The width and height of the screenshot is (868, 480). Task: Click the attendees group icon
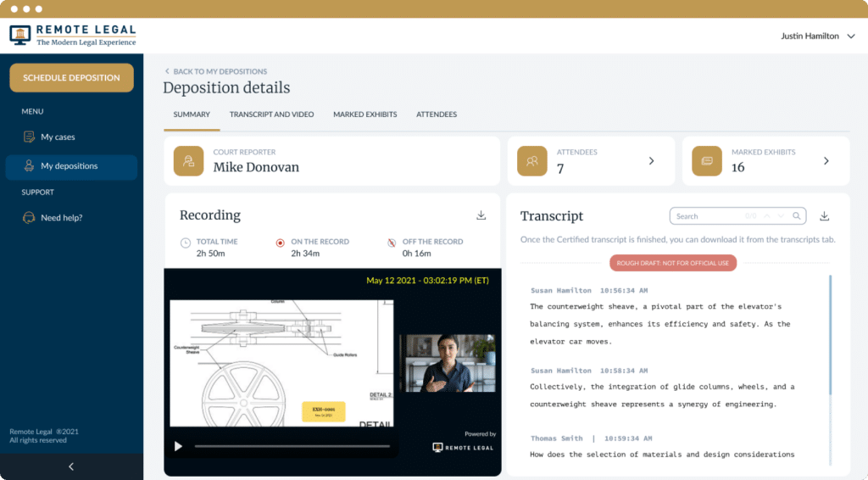click(x=532, y=160)
